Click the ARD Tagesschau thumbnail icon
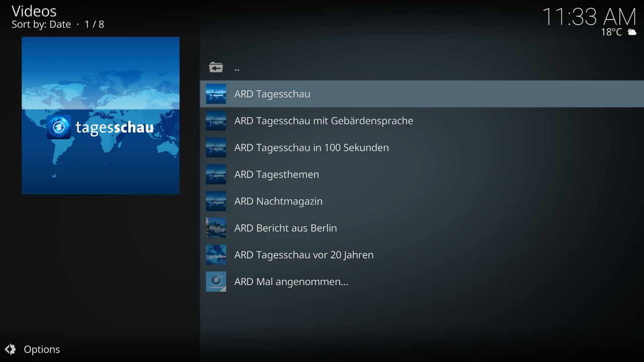Screen dimensions: 644x362 216,94
